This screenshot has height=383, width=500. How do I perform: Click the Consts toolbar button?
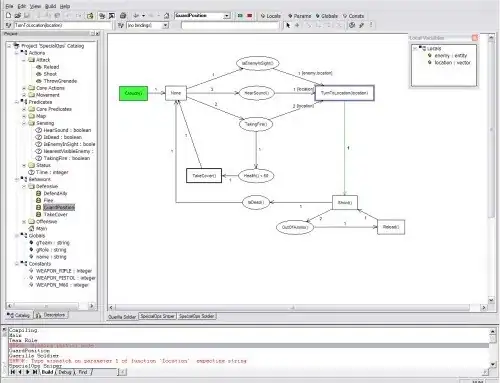353,16
